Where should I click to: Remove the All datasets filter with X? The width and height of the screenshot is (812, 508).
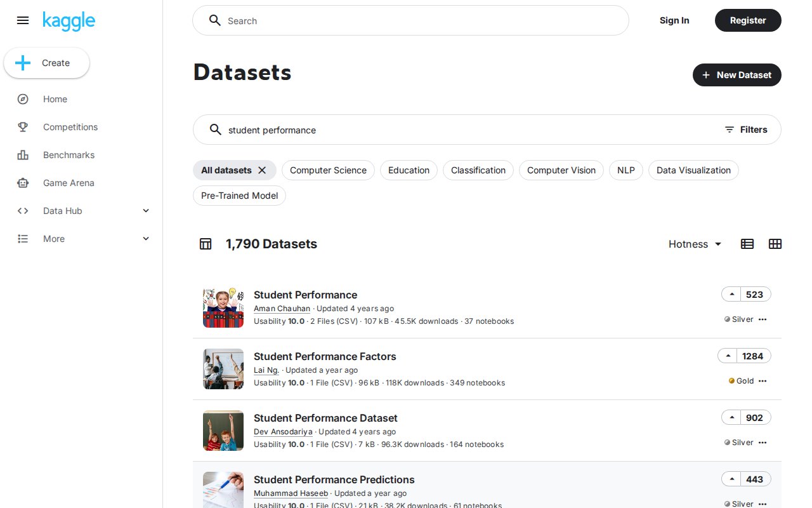pyautogui.click(x=262, y=170)
